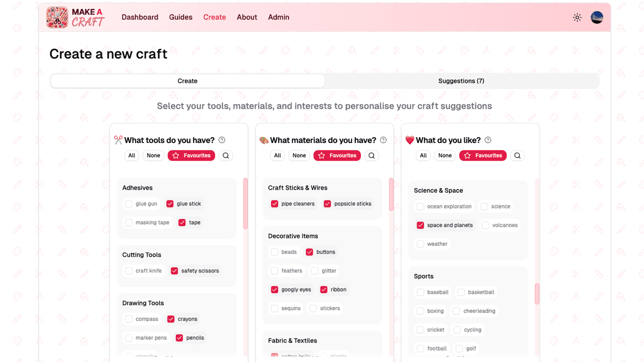Enable the feathers checkbox under Decorative Items
This screenshot has height=362, width=644.
pyautogui.click(x=274, y=271)
